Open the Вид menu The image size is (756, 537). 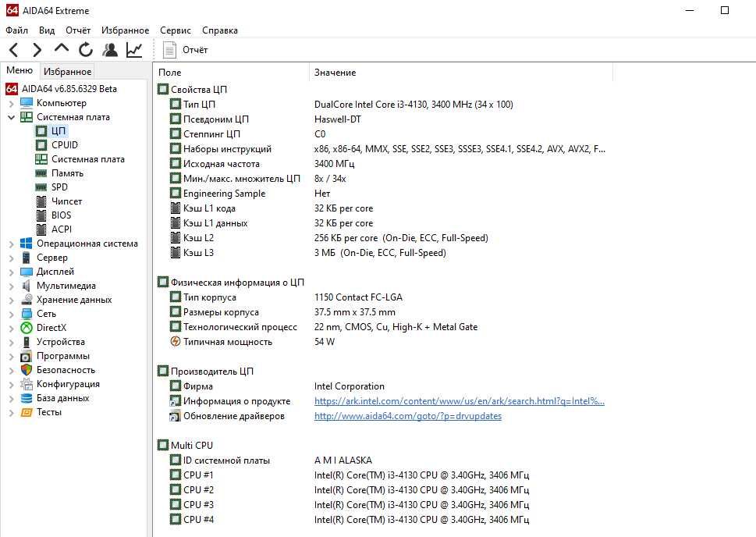coord(47,30)
